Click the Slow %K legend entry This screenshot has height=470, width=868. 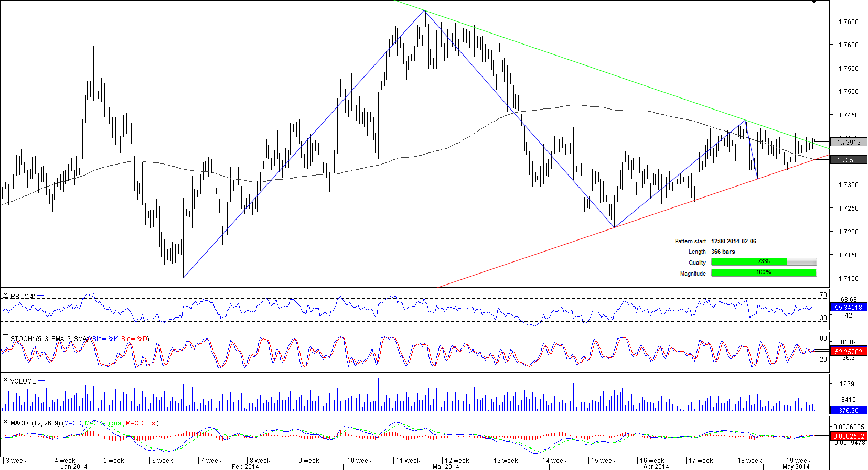point(105,339)
